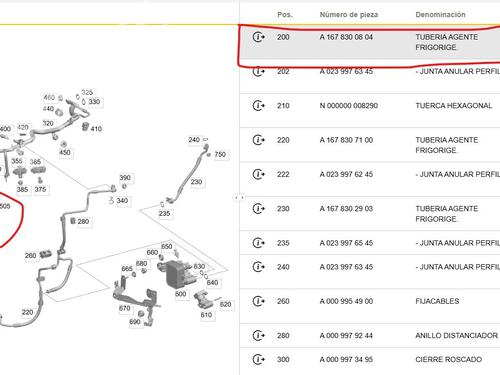This screenshot has height=375, width=500.
Task: Click diagram callout 410
Action: click(96, 129)
